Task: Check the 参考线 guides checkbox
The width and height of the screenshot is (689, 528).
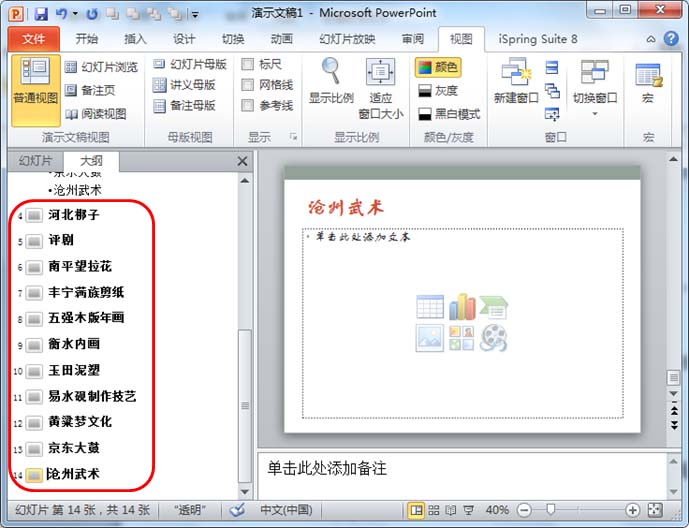Action: click(x=248, y=106)
